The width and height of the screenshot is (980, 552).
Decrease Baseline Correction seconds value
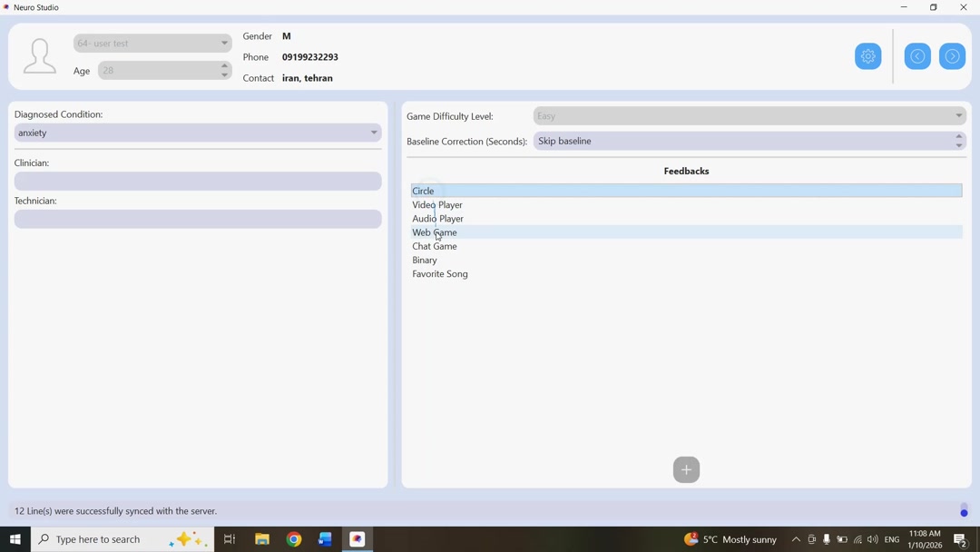[x=959, y=145]
